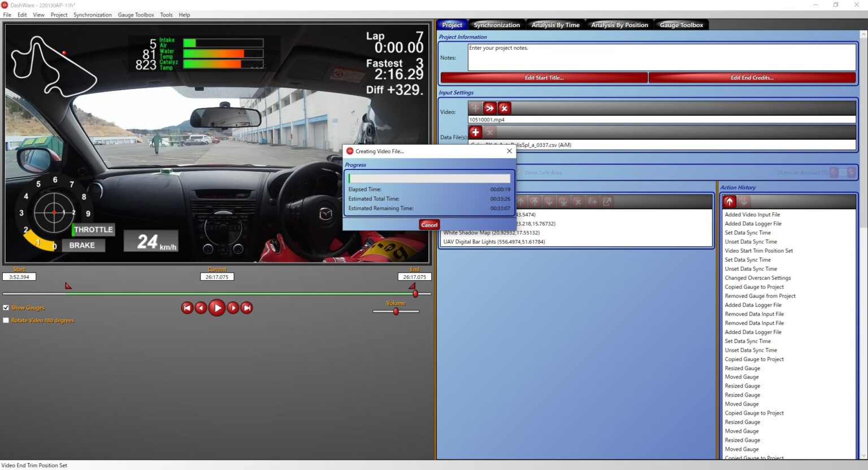Click the DashWare icon in the title bar
This screenshot has width=868, height=470.
coord(5,5)
